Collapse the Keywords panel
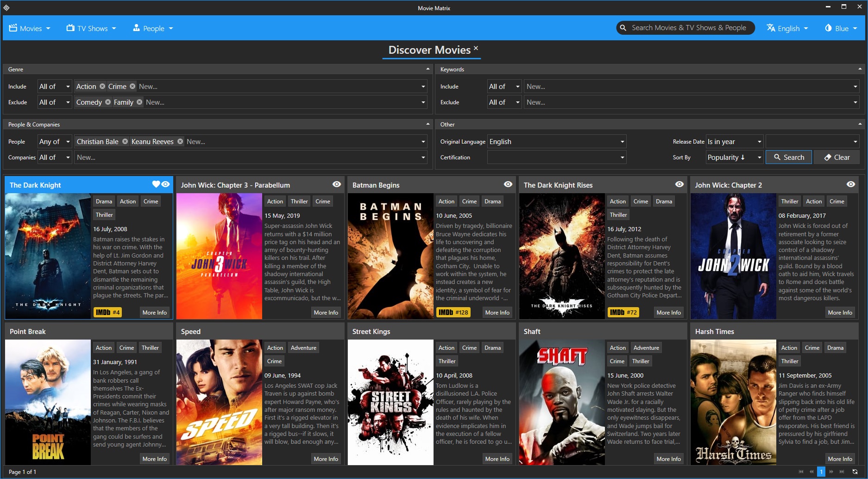This screenshot has width=868, height=479. (860, 69)
